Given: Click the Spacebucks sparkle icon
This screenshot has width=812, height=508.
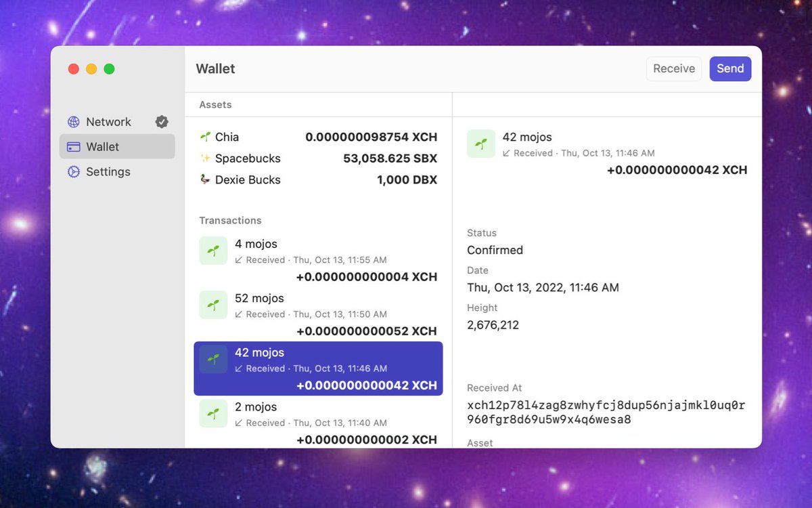Looking at the screenshot, I should coord(204,158).
